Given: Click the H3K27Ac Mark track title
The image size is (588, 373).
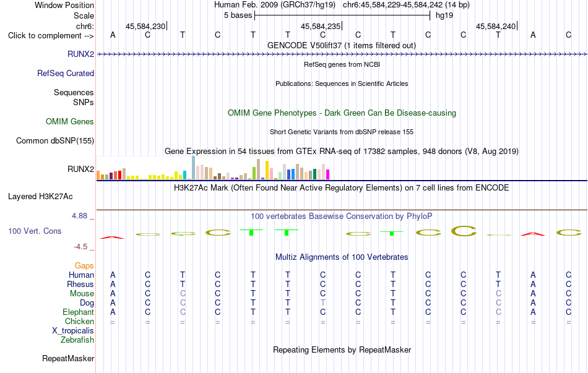Looking at the screenshot, I should point(342,187).
